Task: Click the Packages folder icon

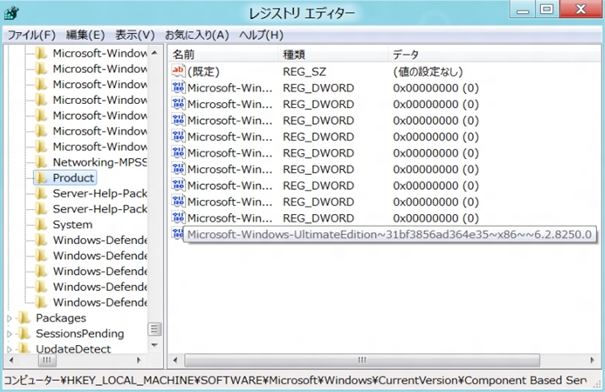Action: 24,318
